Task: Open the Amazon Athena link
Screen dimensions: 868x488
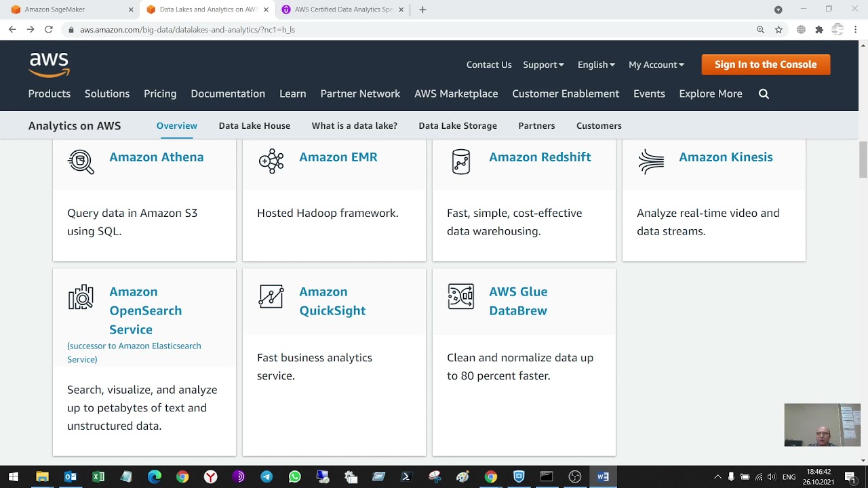Action: coord(157,157)
